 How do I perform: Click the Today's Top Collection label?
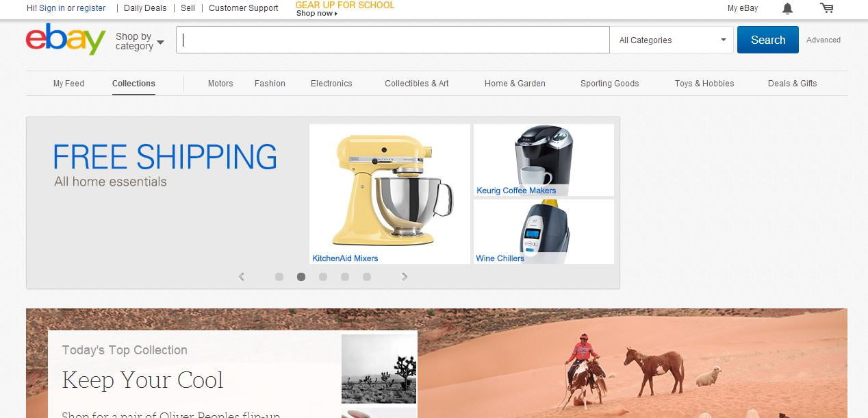[x=125, y=350]
